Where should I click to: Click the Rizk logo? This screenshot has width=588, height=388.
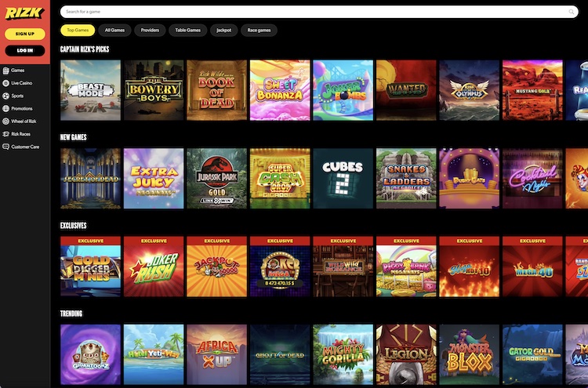(24, 13)
